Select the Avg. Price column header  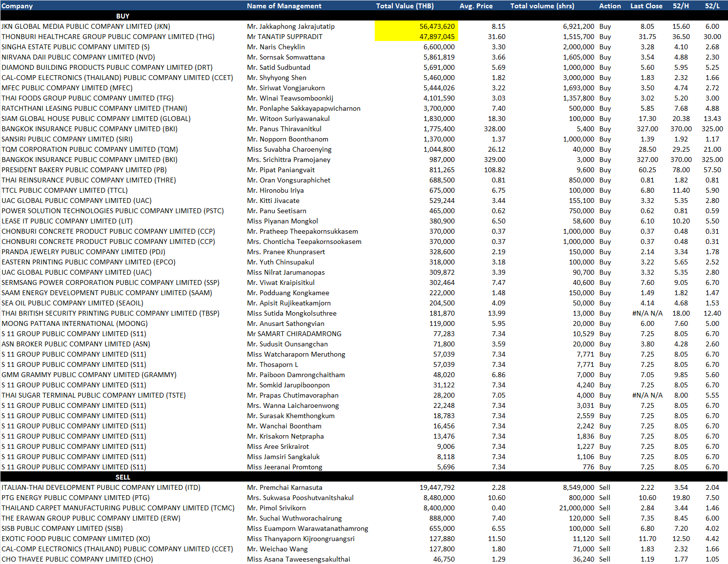pos(476,6)
